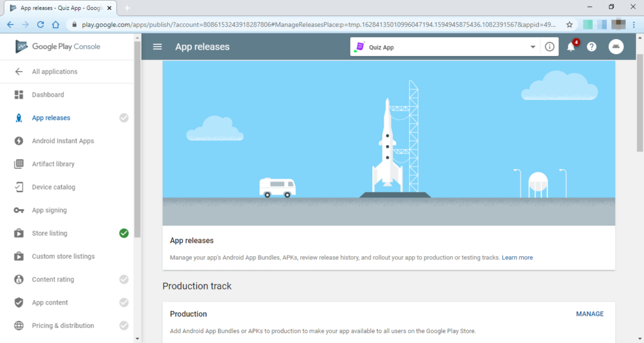Open the account avatar menu
644x343 pixels.
coord(616,46)
